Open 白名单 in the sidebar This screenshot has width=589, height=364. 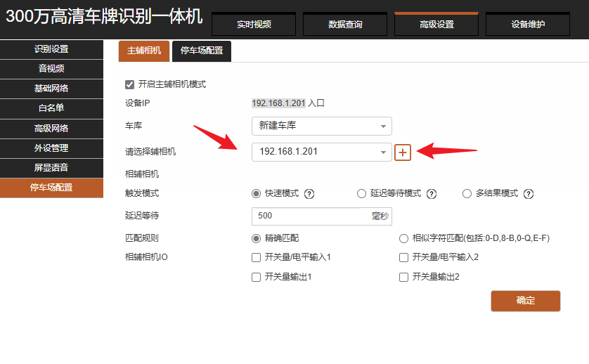51,108
